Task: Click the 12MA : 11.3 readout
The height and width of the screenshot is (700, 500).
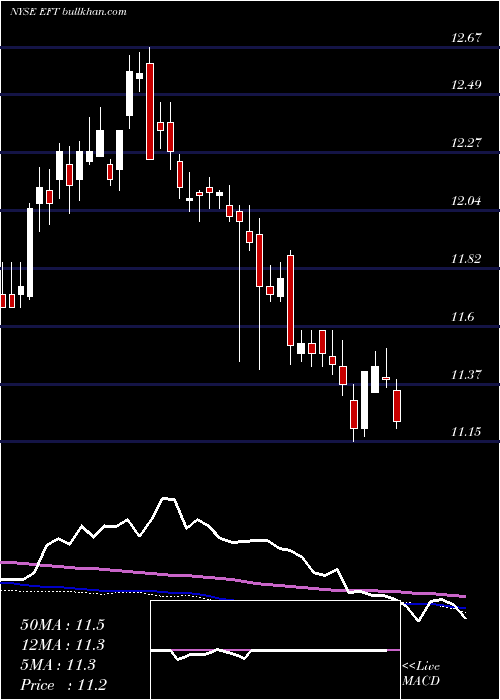Action: (62, 645)
